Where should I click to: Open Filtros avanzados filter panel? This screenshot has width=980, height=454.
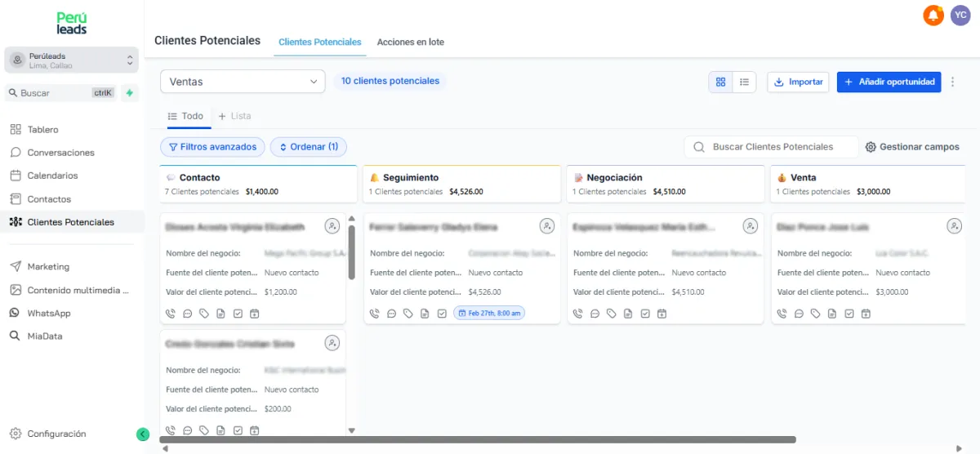point(212,147)
